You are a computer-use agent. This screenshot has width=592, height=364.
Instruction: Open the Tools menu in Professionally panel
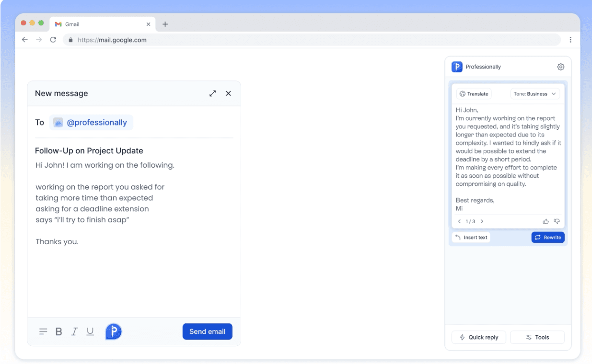pyautogui.click(x=537, y=337)
